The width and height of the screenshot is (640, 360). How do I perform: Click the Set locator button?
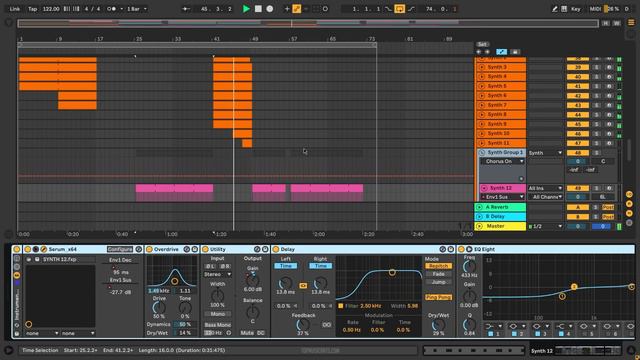click(482, 44)
